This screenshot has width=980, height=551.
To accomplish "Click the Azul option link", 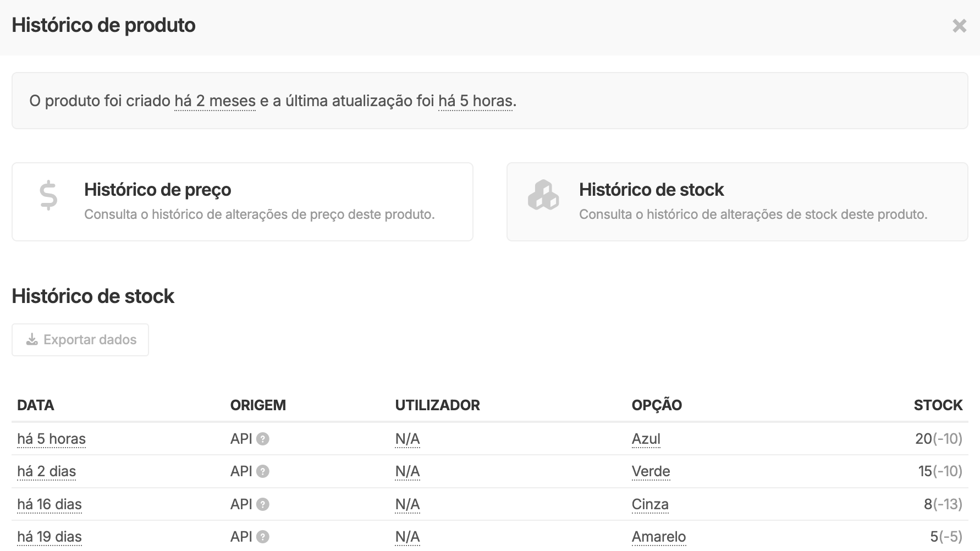I will (646, 439).
